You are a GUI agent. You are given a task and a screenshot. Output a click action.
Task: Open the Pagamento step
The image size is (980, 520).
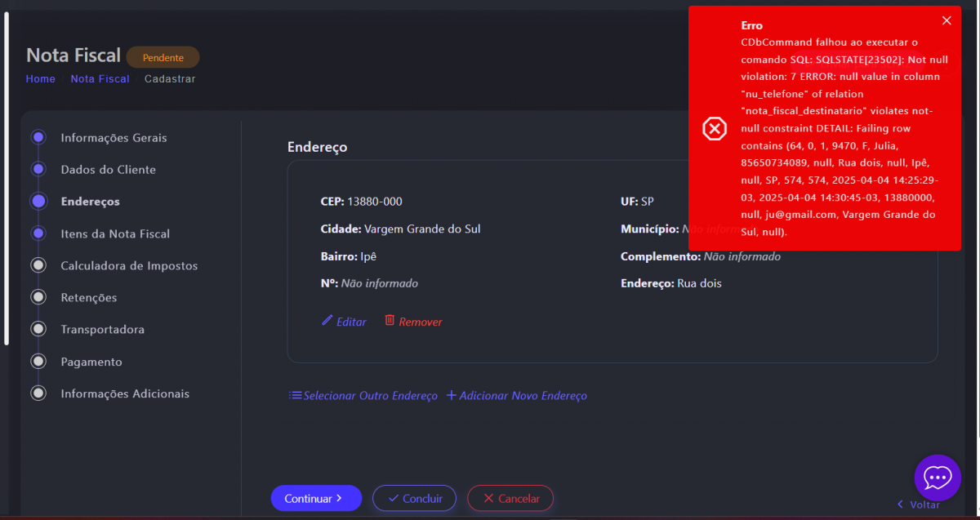coord(91,362)
